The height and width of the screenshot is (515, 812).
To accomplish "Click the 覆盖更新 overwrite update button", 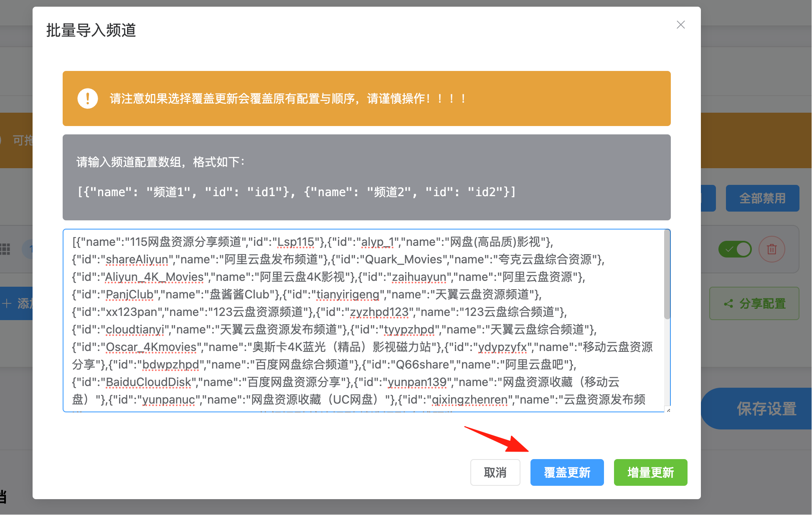I will [x=567, y=472].
